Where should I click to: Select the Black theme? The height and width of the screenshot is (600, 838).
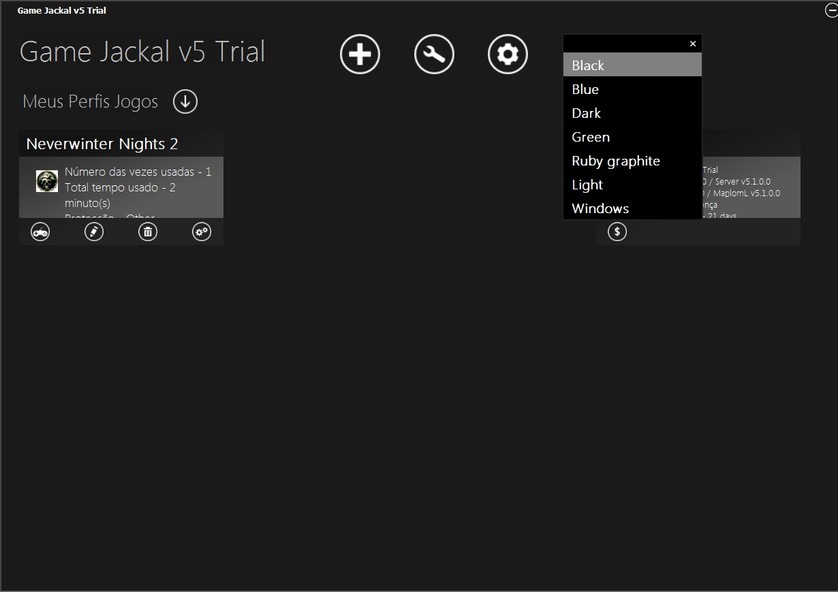(632, 65)
